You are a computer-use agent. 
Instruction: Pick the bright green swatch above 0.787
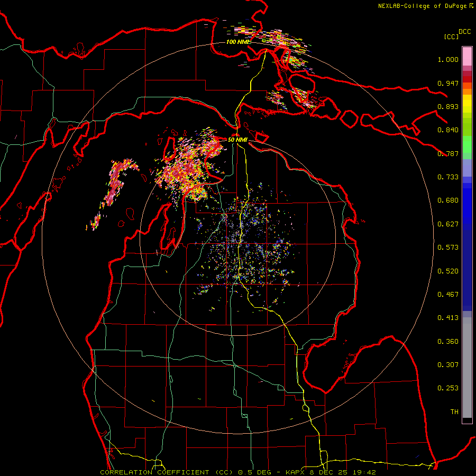467,144
